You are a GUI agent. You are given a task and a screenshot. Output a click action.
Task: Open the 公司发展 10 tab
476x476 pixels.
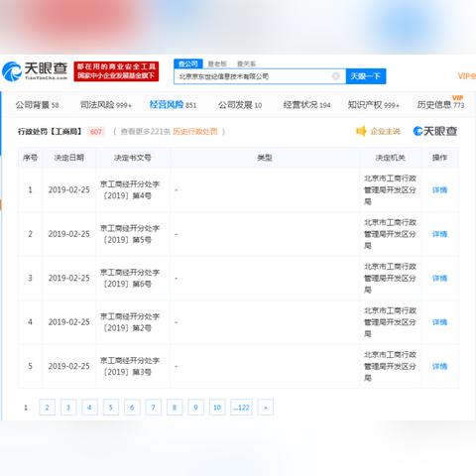pos(240,105)
